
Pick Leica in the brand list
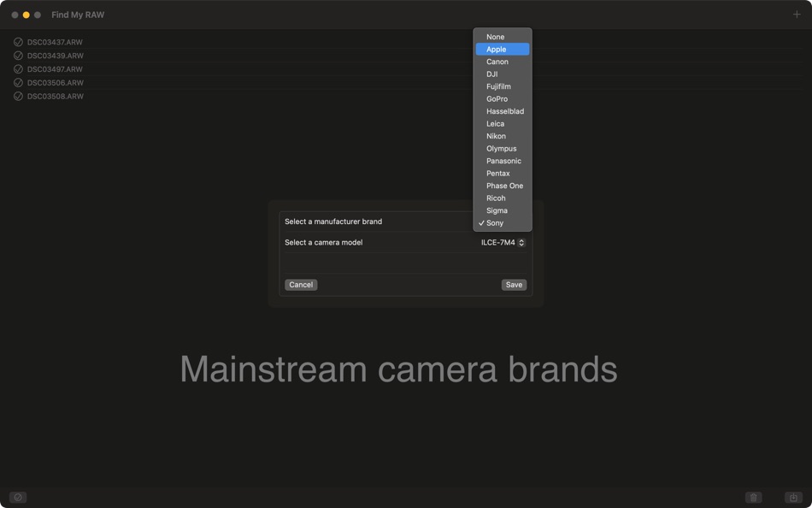503,124
